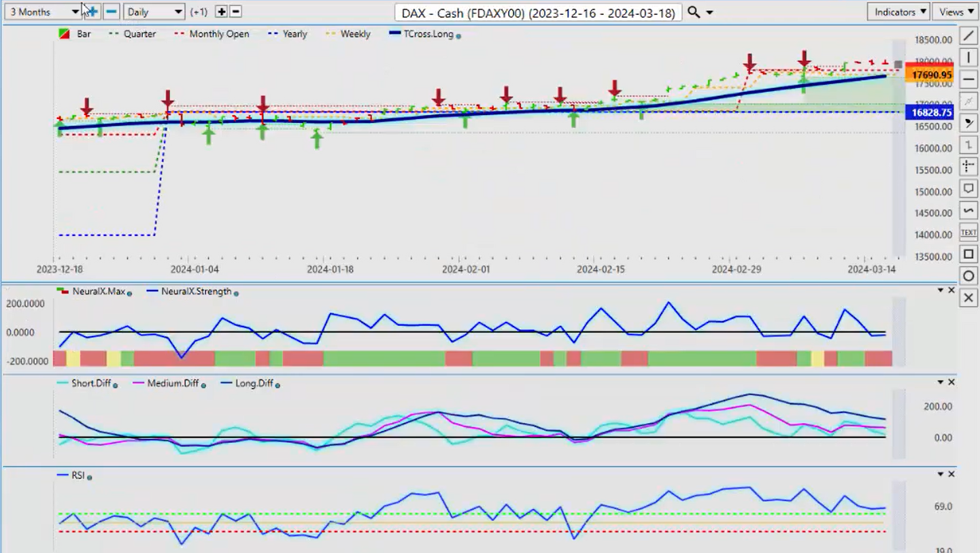The width and height of the screenshot is (980, 553).
Task: Click the black plus forecast button
Action: pos(221,12)
